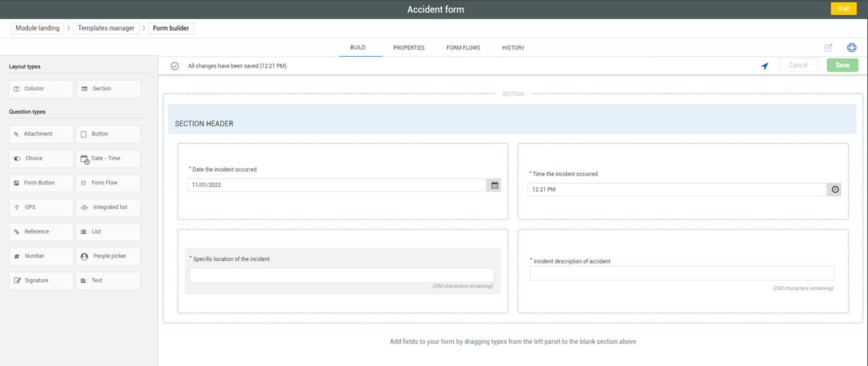Viewport: 868px width, 366px height.
Task: Choose the Date - Time question type
Action: [108, 159]
